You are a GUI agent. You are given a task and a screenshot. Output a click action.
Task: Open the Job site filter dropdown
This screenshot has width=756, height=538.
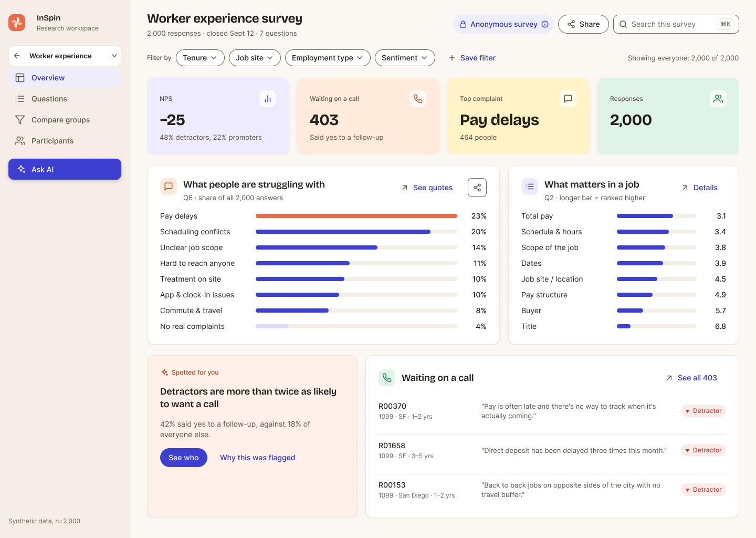tap(255, 58)
